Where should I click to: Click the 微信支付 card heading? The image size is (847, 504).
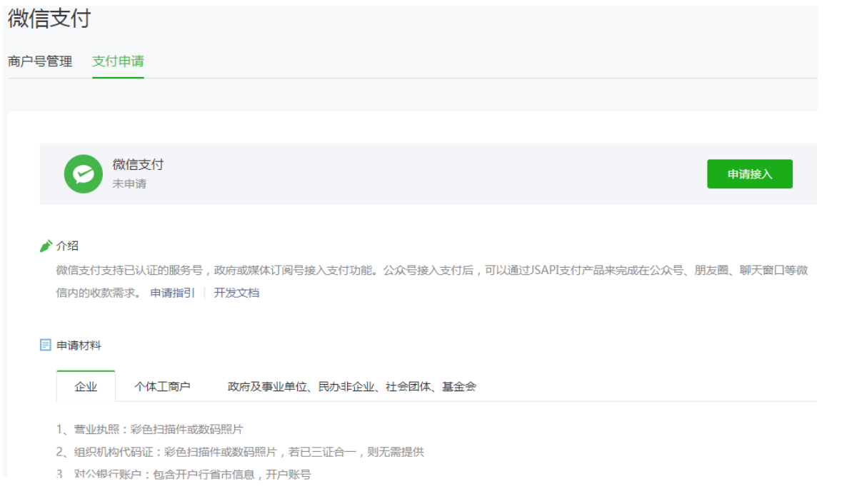point(138,165)
